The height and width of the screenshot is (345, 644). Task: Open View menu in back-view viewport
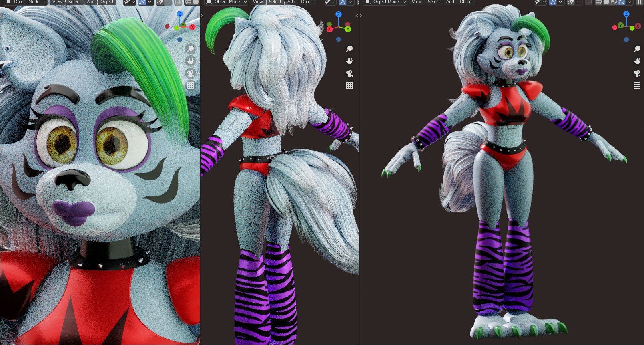[x=258, y=2]
